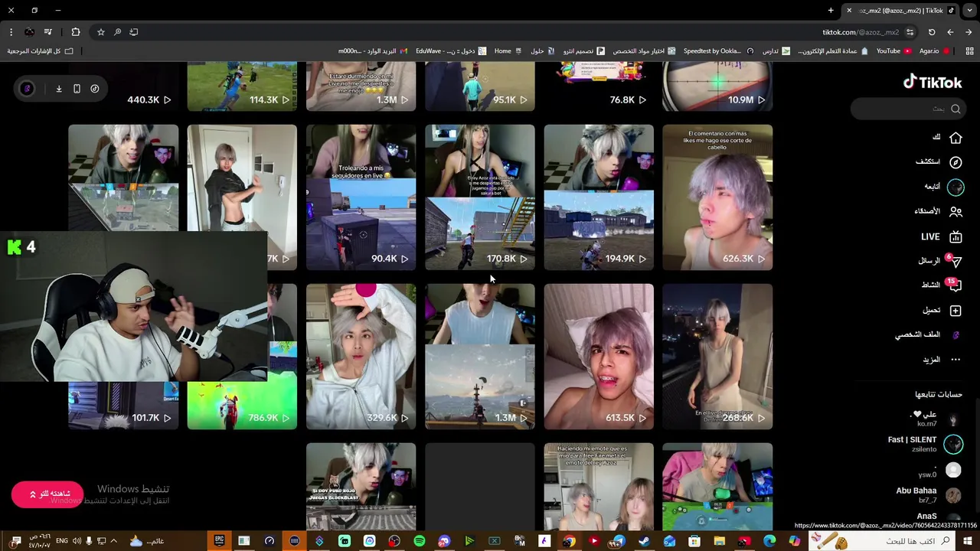Image resolution: width=980 pixels, height=551 pixels.
Task: Focus the TikTok search field
Action: 908,109
